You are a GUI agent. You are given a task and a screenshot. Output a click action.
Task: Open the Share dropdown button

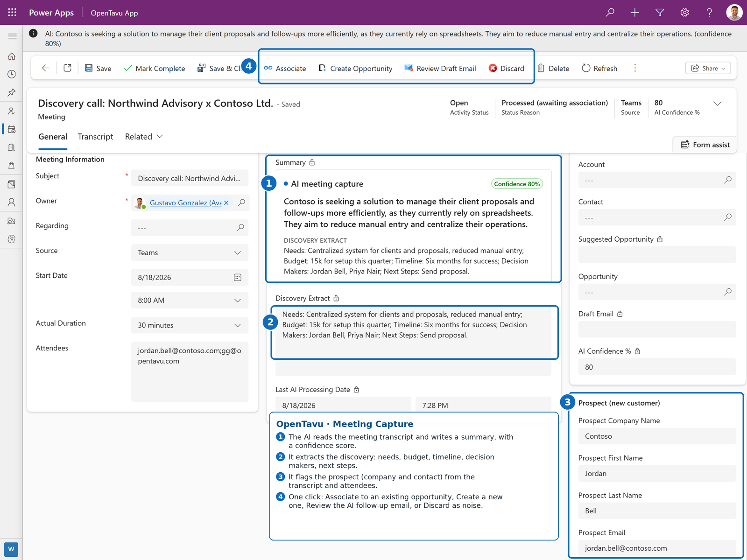pos(708,68)
